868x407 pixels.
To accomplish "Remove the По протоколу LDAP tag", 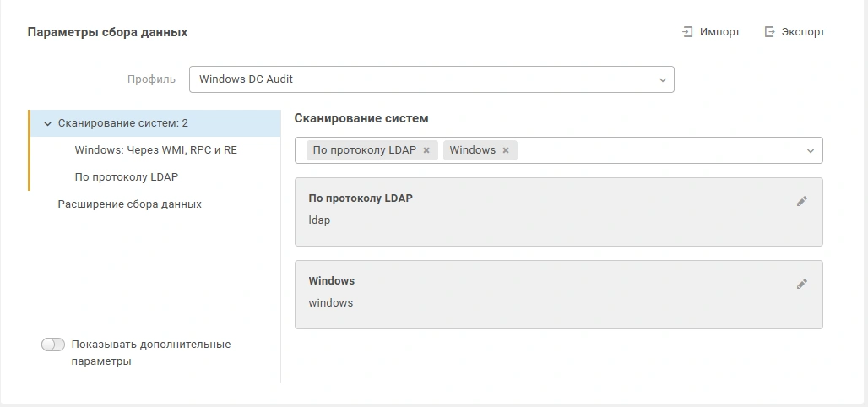I will coord(426,150).
